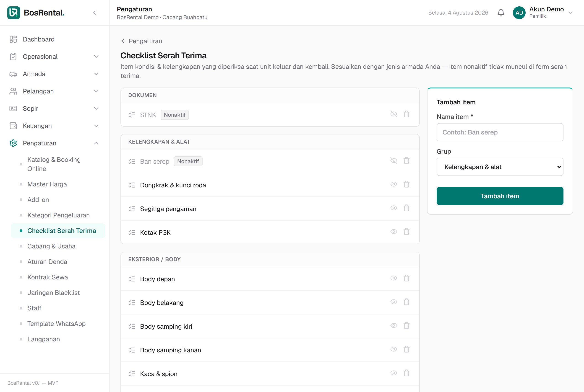Collapse the sidebar with the chevron button
This screenshot has height=392, width=584.
click(95, 13)
